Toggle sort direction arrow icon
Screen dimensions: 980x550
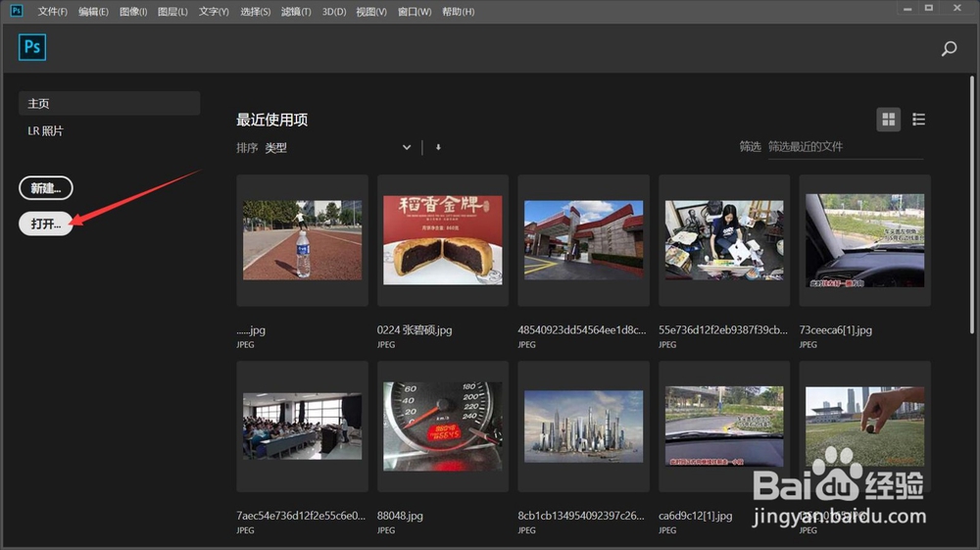pyautogui.click(x=438, y=147)
